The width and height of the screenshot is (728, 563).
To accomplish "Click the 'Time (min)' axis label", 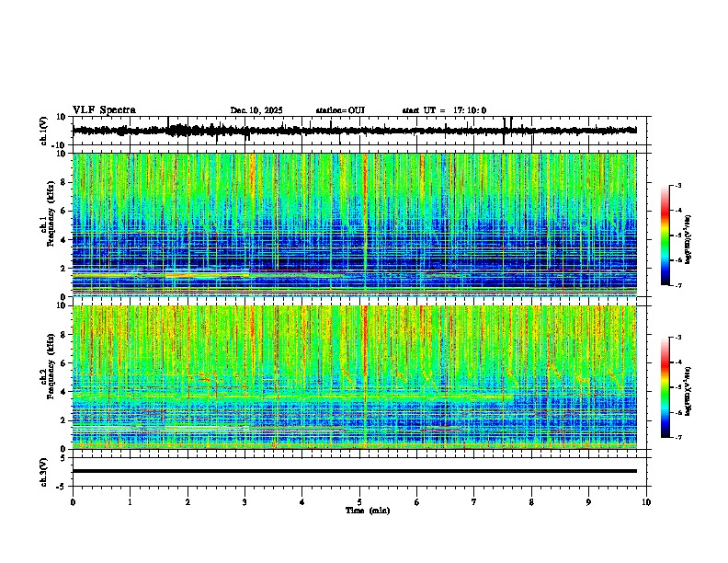I will (368, 511).
